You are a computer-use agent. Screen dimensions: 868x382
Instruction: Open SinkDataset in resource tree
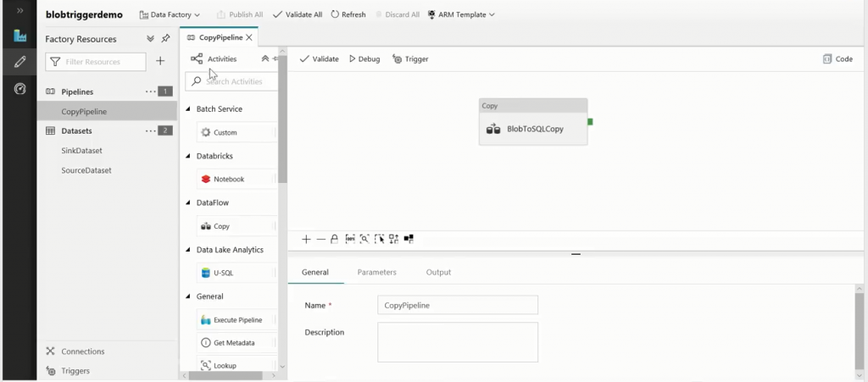pyautogui.click(x=82, y=151)
